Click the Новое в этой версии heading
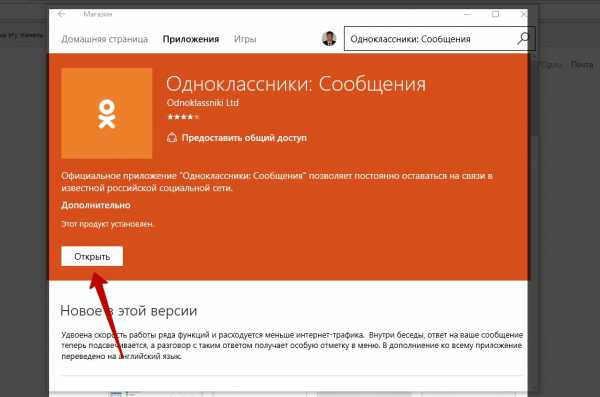The image size is (600, 397). pyautogui.click(x=129, y=311)
